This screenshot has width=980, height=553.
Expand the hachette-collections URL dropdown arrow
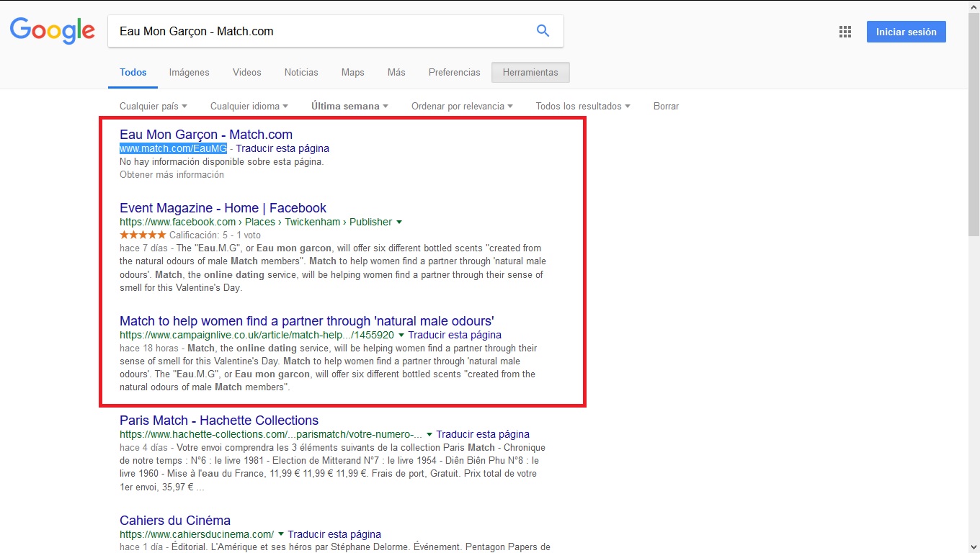pyautogui.click(x=429, y=434)
